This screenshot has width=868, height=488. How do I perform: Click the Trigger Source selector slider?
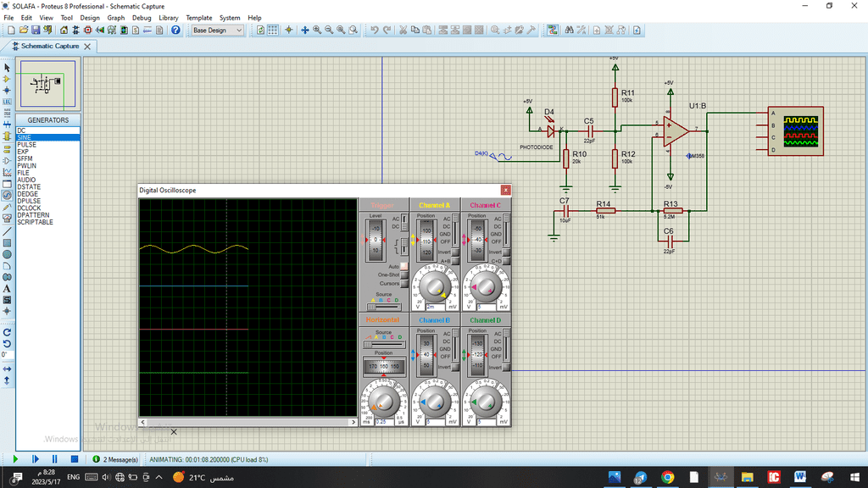click(384, 307)
